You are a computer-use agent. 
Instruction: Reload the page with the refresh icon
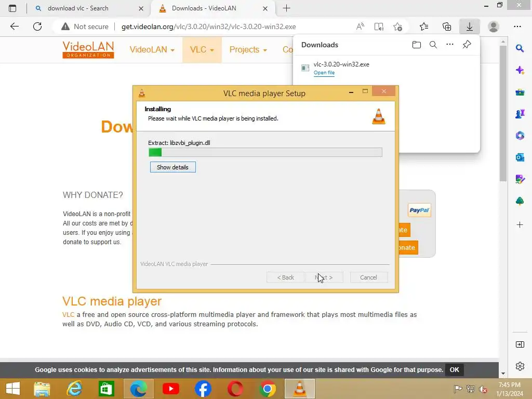pos(37,26)
